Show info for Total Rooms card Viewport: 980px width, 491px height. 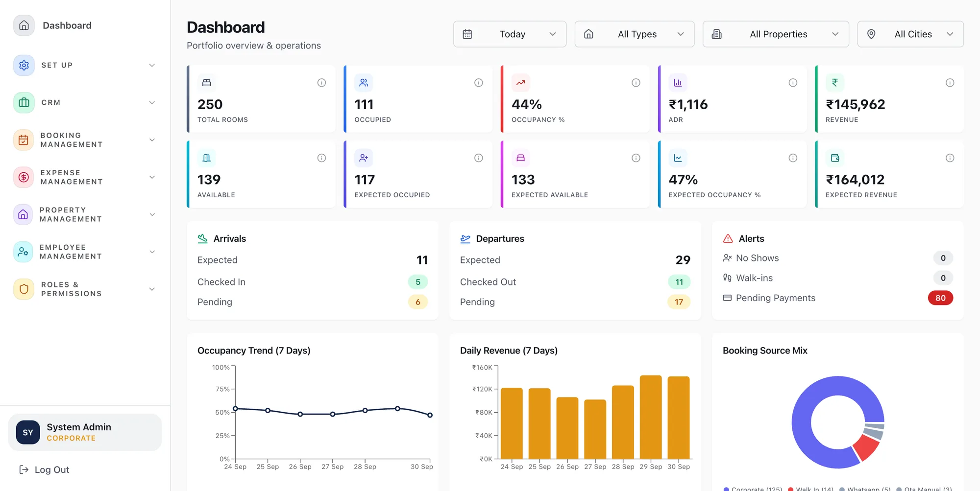(321, 83)
